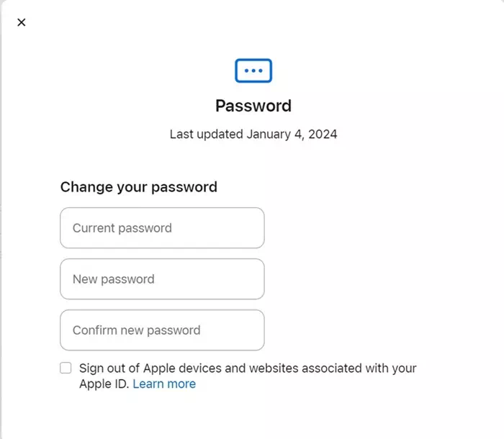Focus the Confirm new password field
The height and width of the screenshot is (439, 504).
click(x=162, y=330)
